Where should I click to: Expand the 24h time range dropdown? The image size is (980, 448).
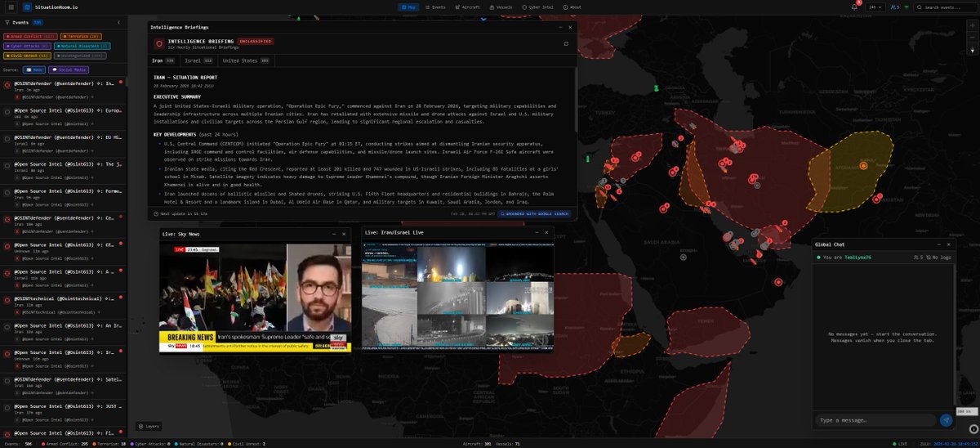pyautogui.click(x=877, y=7)
